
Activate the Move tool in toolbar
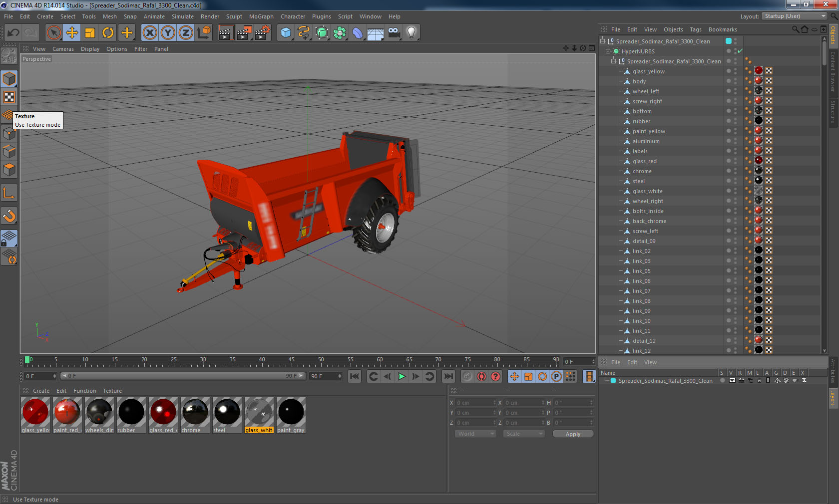point(72,33)
